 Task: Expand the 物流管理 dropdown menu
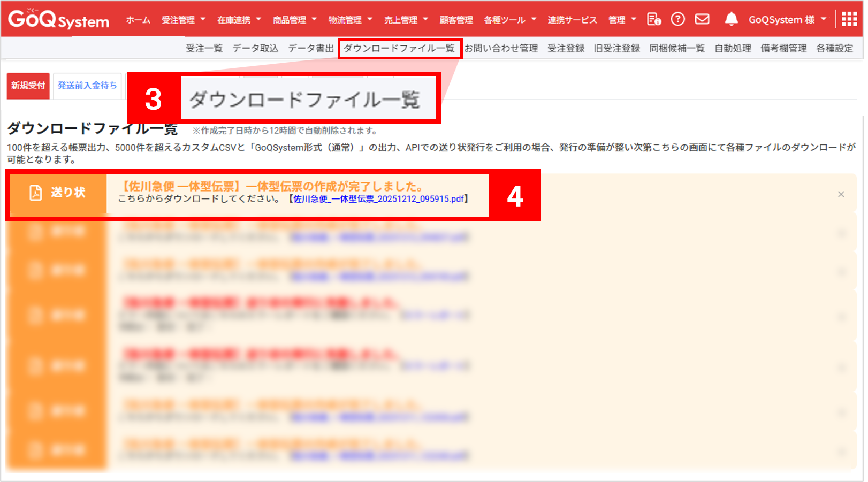(x=351, y=20)
